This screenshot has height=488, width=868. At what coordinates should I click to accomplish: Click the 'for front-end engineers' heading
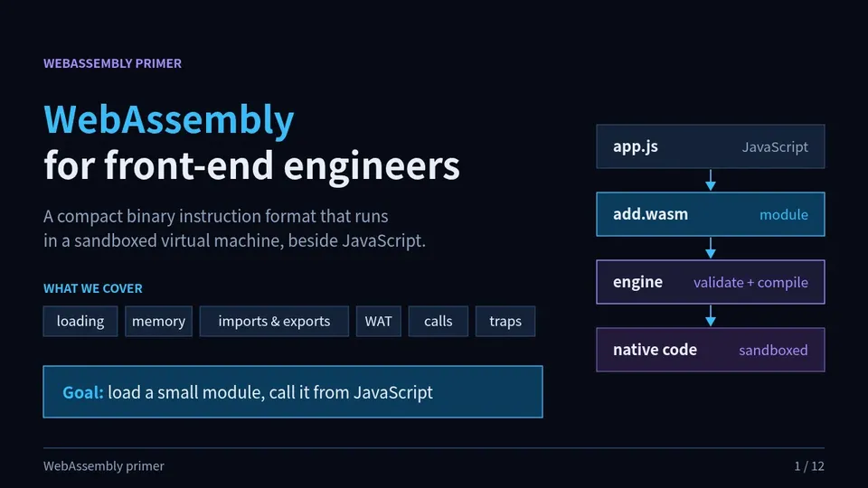click(252, 165)
